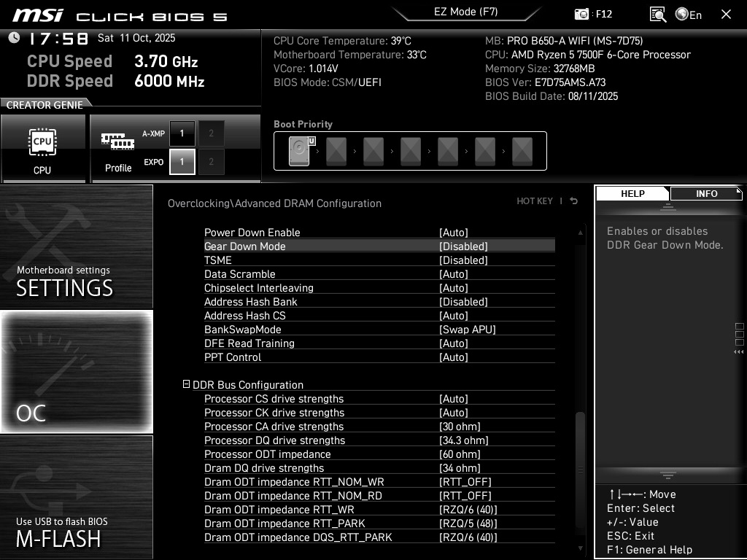747x560 pixels.
Task: Change RTT_WR value RZQ/6 (40)
Action: click(x=468, y=510)
